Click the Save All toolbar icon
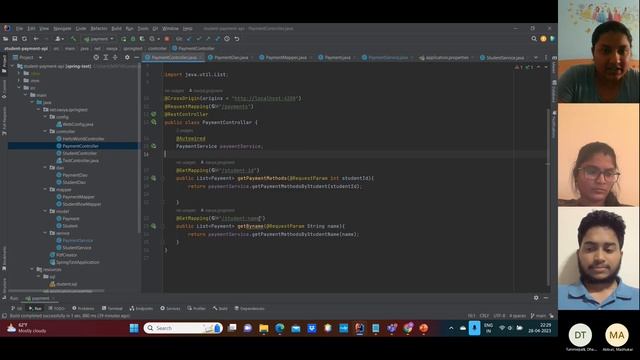 pos(15,39)
